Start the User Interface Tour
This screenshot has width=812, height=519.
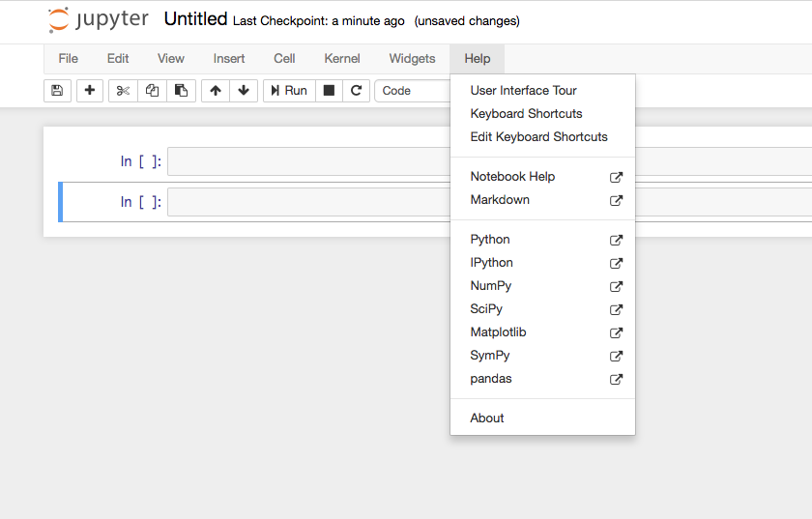click(x=542, y=91)
